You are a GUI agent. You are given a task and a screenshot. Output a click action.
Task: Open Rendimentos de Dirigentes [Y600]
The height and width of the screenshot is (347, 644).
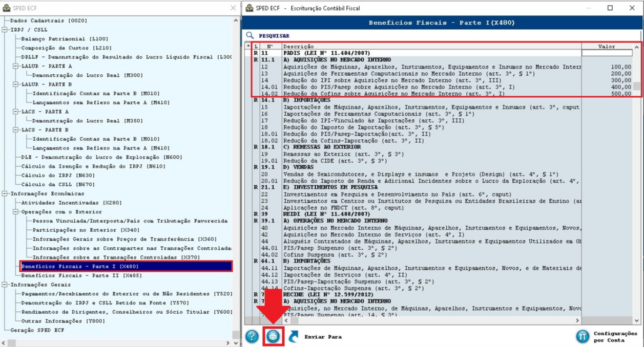tap(127, 312)
